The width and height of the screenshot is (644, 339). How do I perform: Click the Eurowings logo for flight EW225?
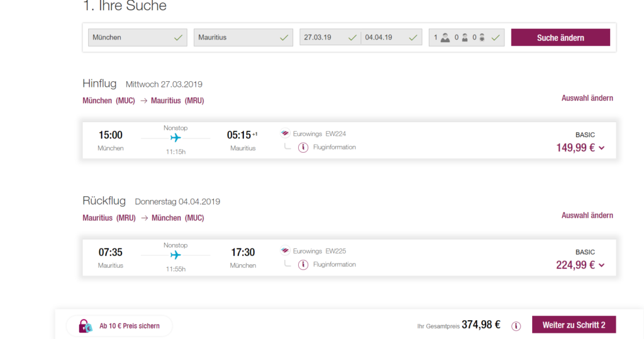pos(286,251)
